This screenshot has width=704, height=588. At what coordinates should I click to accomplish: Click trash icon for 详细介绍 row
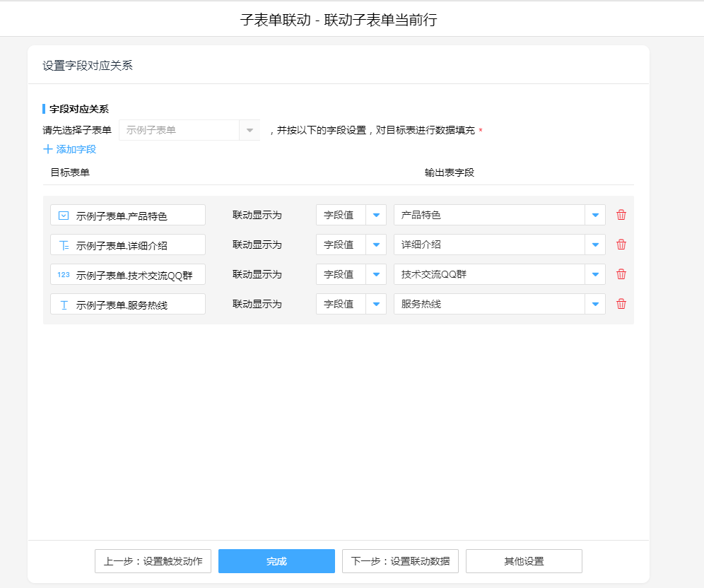621,245
